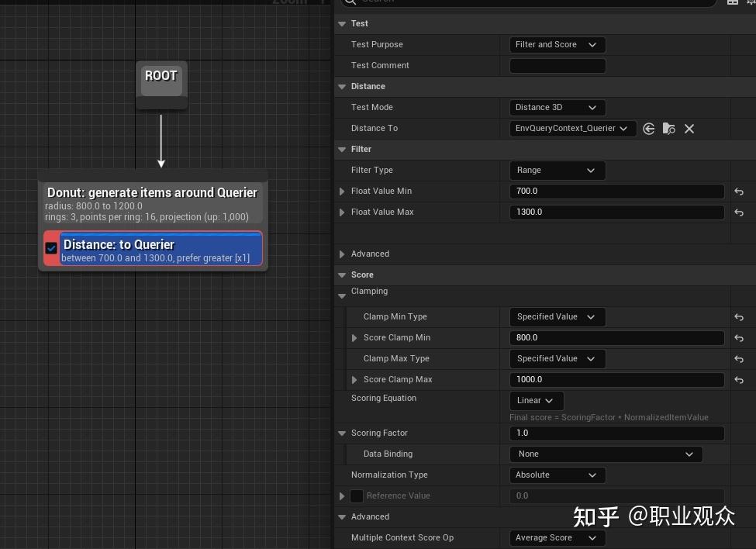Click the Test Comment text box
This screenshot has width=756, height=549.
tap(557, 65)
